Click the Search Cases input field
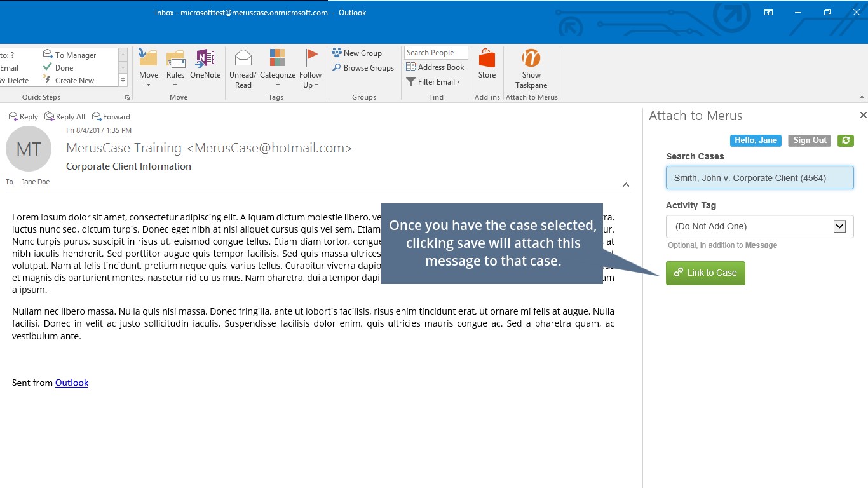Image resolution: width=868 pixels, height=488 pixels. (759, 178)
